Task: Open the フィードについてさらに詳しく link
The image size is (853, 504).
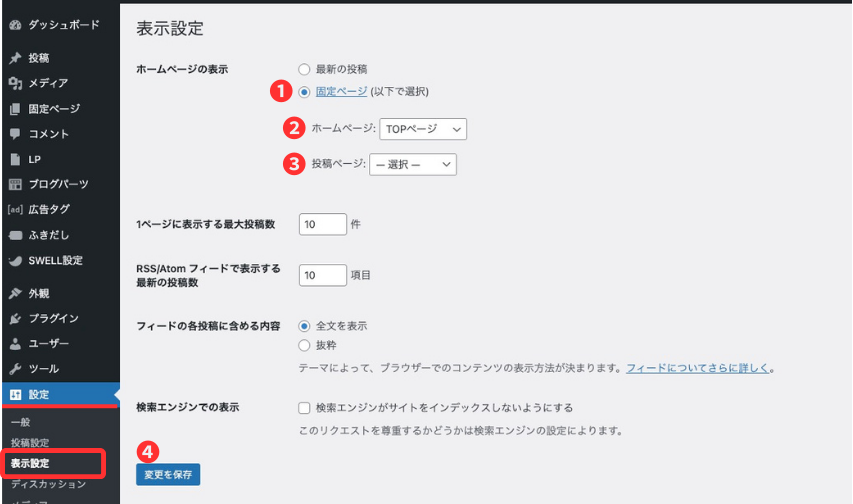Action: click(x=698, y=368)
